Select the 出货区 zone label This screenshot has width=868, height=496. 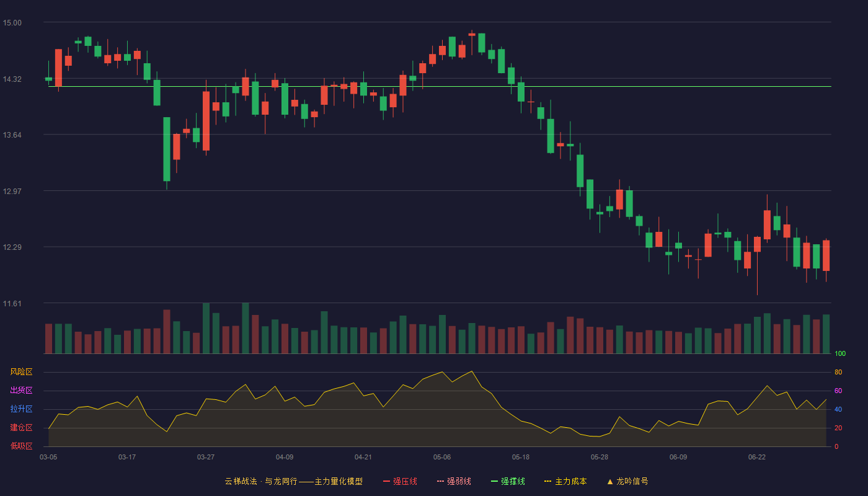(21, 391)
